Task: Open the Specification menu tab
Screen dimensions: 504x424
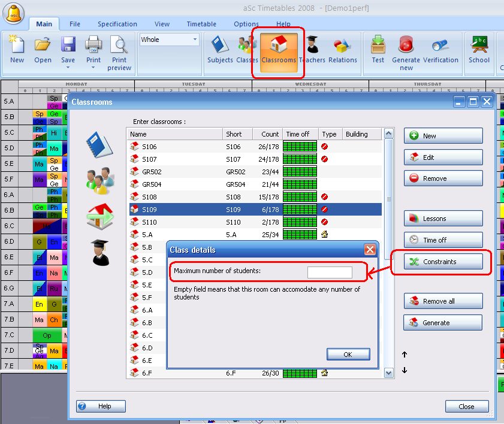Action: tap(117, 24)
